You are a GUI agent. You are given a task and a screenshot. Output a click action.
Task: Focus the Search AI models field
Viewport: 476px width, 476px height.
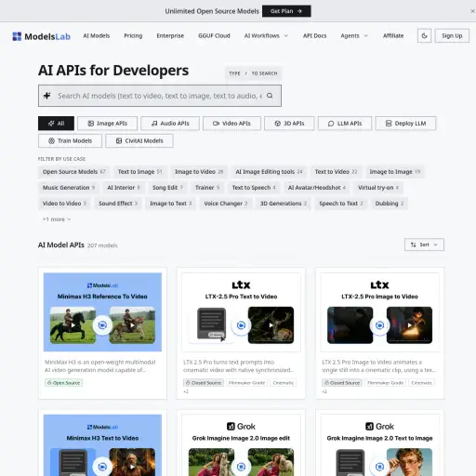[160, 96]
